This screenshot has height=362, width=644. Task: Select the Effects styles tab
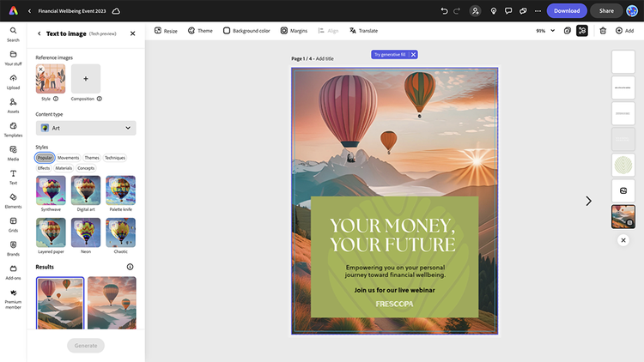click(44, 168)
